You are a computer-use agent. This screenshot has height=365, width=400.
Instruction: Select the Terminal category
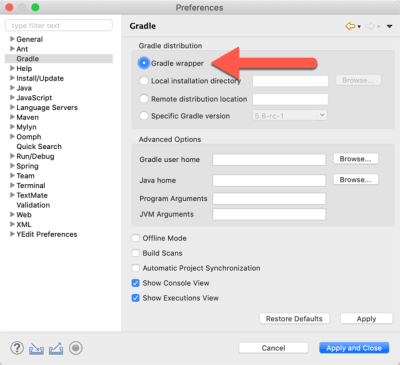click(x=31, y=185)
